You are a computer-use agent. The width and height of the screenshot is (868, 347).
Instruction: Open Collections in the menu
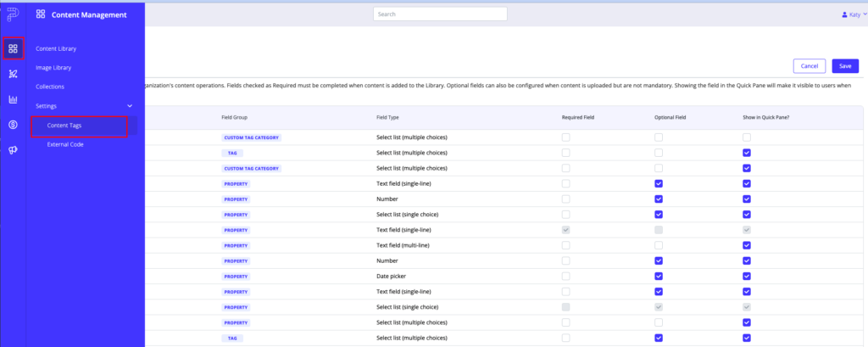click(50, 87)
